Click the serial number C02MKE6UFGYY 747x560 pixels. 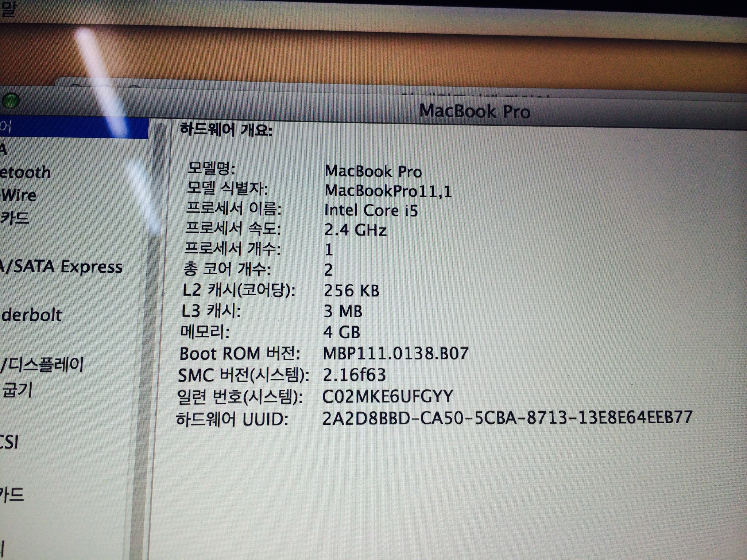pyautogui.click(x=387, y=397)
